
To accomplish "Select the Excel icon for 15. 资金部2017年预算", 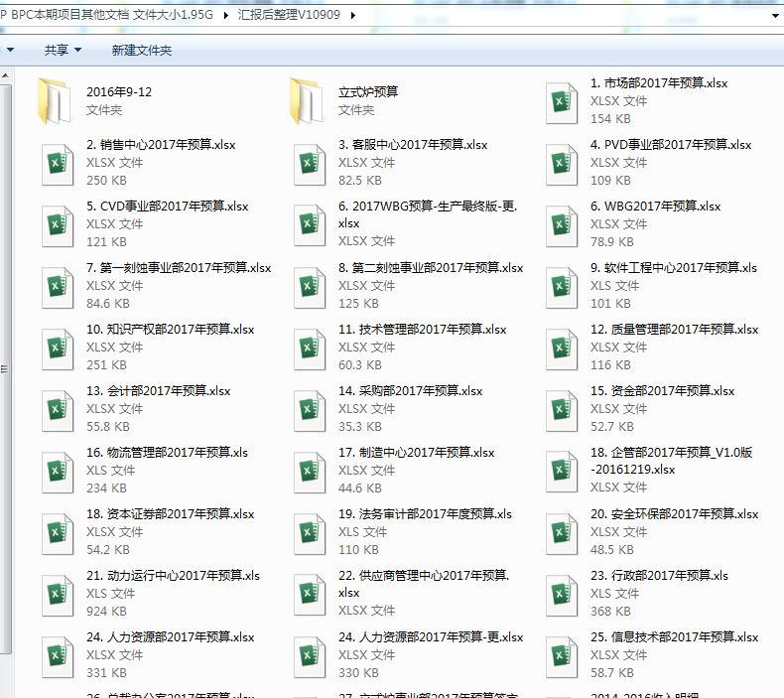I will (x=562, y=411).
